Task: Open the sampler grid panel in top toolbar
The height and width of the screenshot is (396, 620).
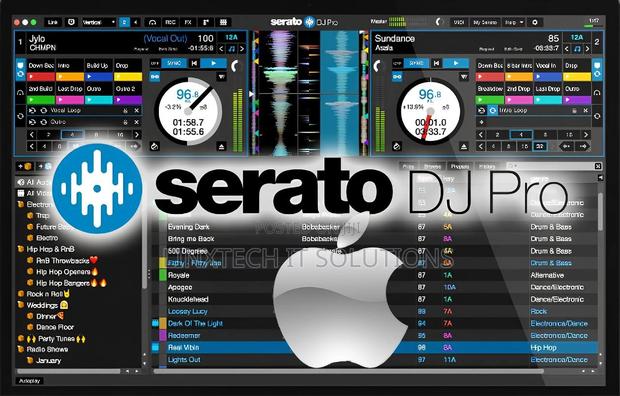Action: 223,22
